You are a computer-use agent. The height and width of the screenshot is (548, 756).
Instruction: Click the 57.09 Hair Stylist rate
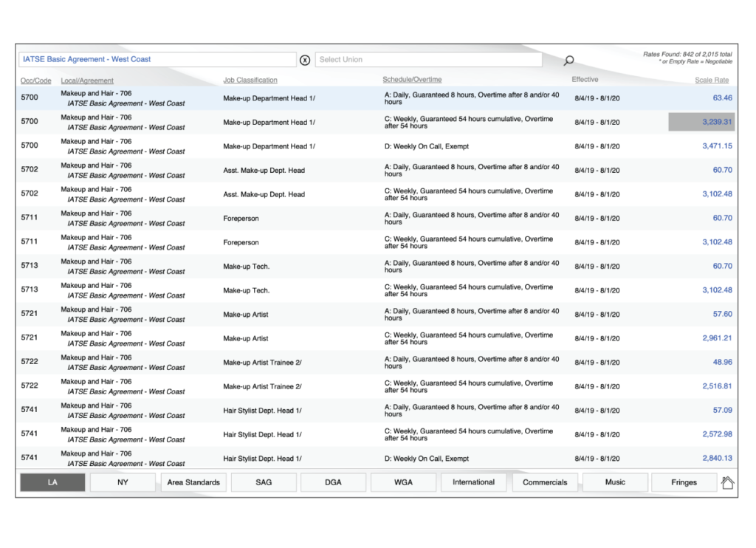[x=722, y=410]
